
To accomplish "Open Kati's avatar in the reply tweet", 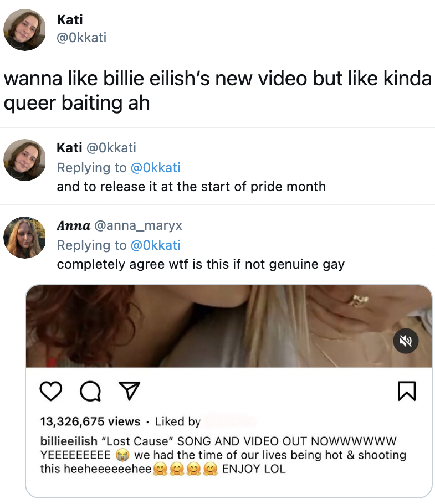I will (x=24, y=160).
